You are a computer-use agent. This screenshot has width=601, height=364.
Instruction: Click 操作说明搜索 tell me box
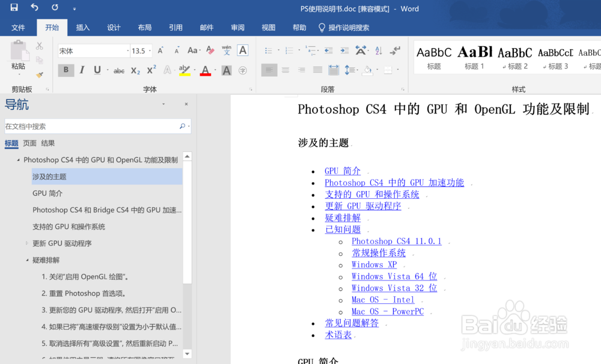(x=344, y=28)
